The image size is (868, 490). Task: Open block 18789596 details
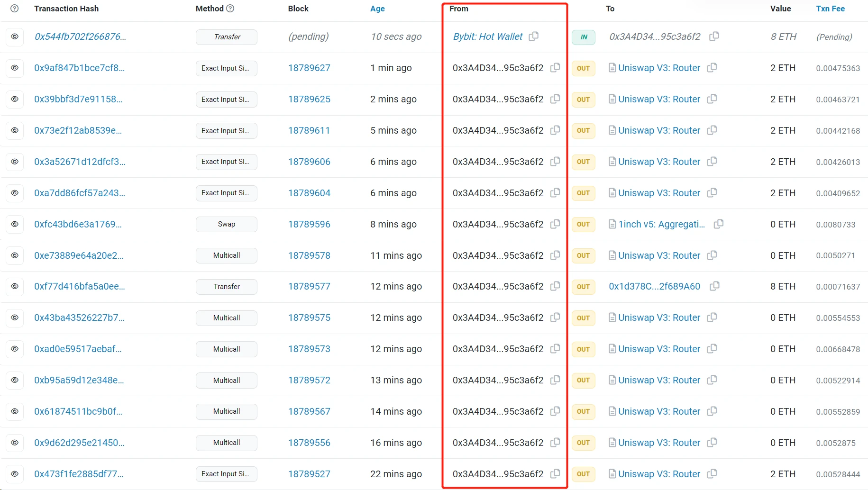pos(309,224)
